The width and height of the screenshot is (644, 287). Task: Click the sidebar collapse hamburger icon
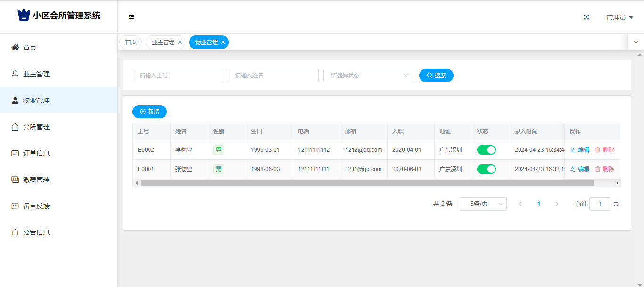click(x=132, y=17)
